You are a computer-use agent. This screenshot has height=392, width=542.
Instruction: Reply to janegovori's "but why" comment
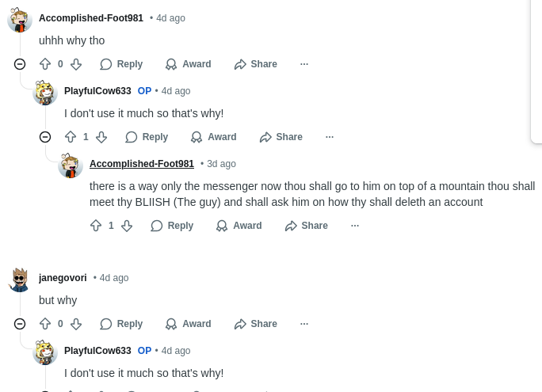pyautogui.click(x=121, y=324)
